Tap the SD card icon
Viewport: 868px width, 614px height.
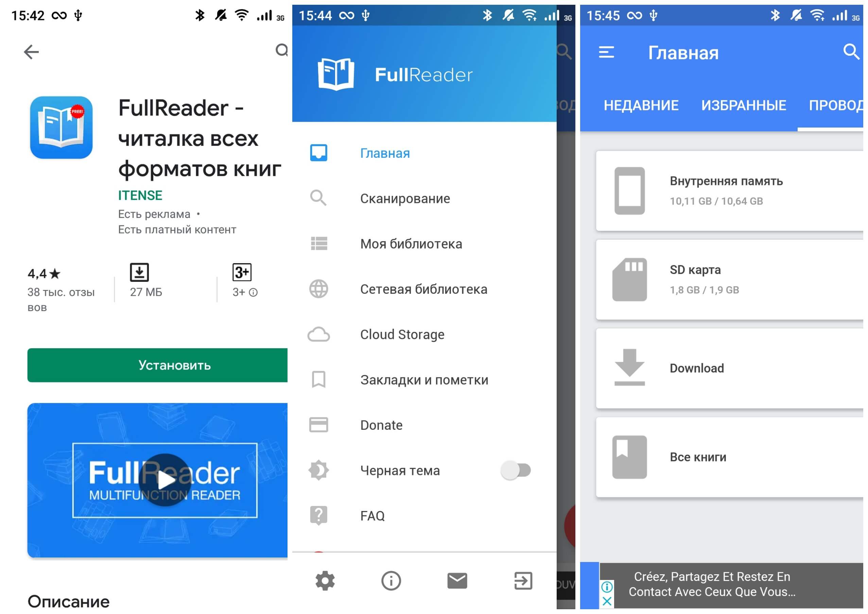coord(629,280)
